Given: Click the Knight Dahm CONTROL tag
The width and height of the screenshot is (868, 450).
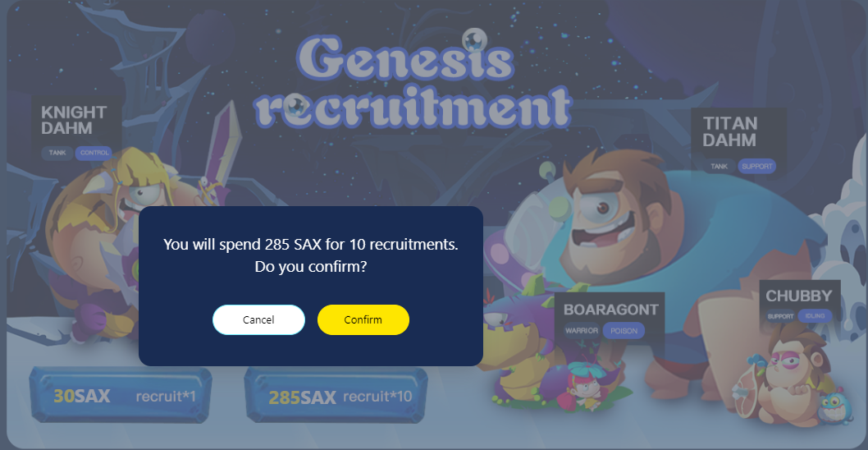Looking at the screenshot, I should [x=94, y=153].
